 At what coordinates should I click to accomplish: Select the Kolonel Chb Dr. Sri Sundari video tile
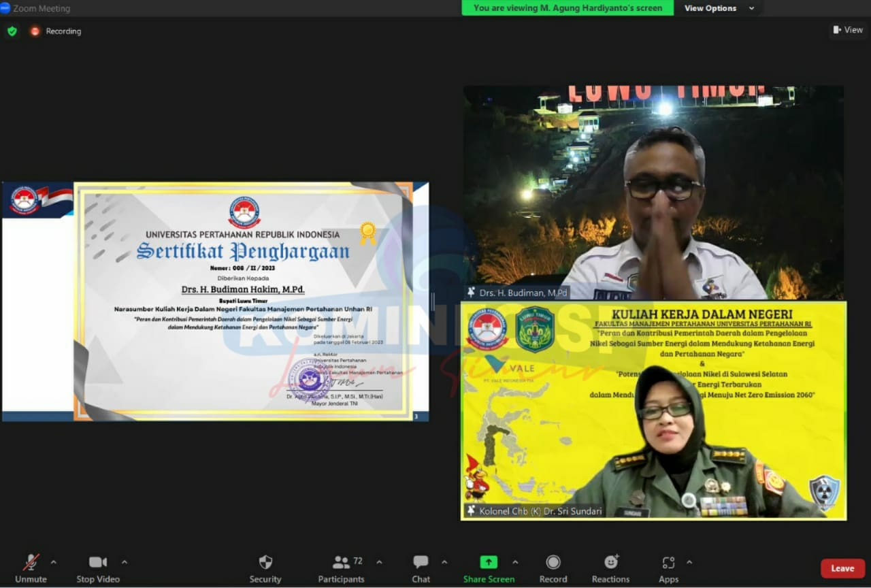654,410
